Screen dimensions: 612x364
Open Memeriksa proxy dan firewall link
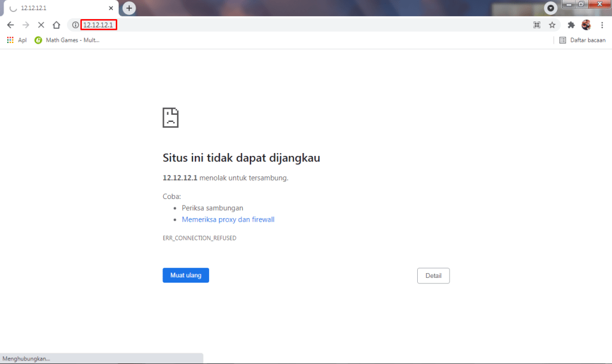(228, 219)
